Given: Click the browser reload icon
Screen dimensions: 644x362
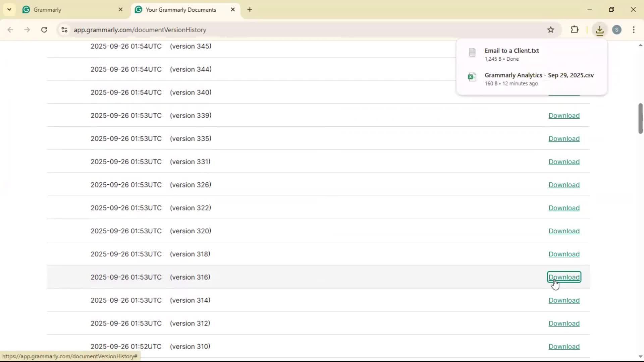Looking at the screenshot, I should pos(44,30).
